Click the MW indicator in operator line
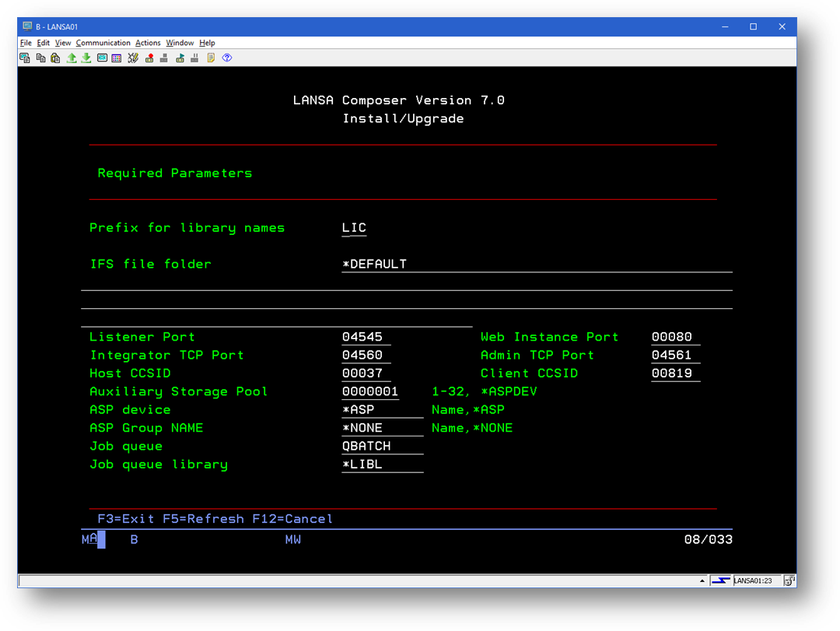840x631 pixels. (293, 539)
